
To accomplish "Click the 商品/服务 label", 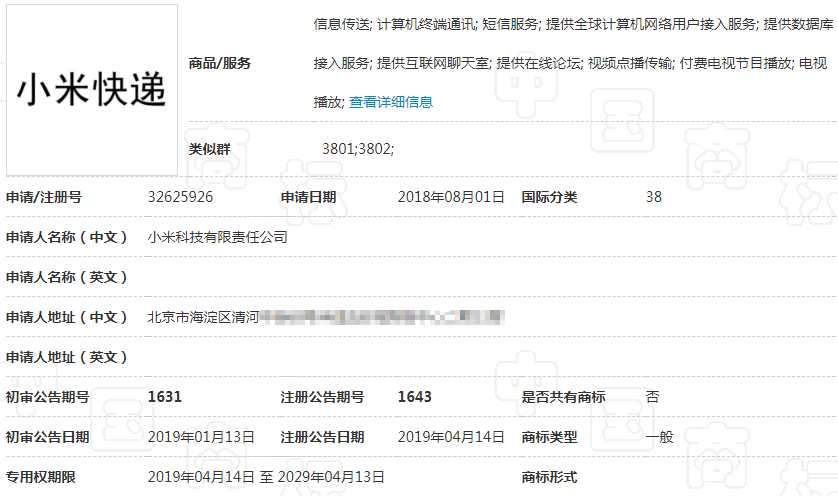I will (x=220, y=64).
